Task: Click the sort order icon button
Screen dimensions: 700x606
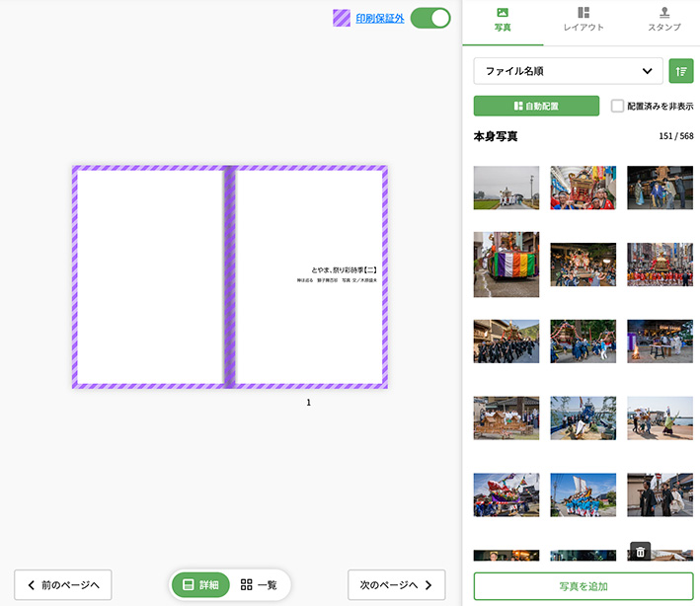Action: [x=680, y=71]
